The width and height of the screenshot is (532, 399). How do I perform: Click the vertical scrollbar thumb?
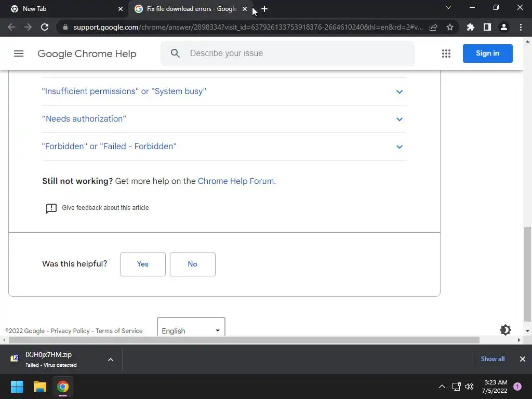(527, 274)
